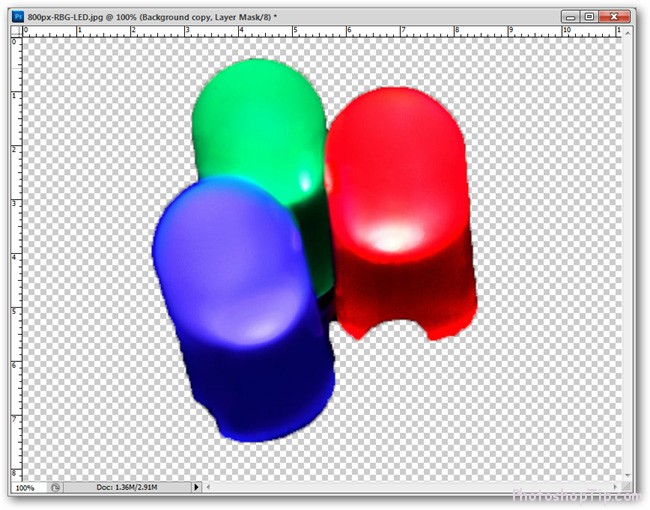Click the vertical scrollbar down arrow

[628, 476]
